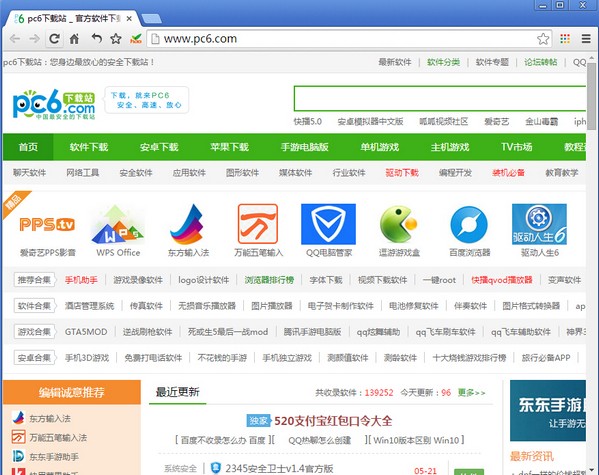599x475 pixels.
Task: Click the 2345安全卫士 shield icon
Action: [216, 468]
